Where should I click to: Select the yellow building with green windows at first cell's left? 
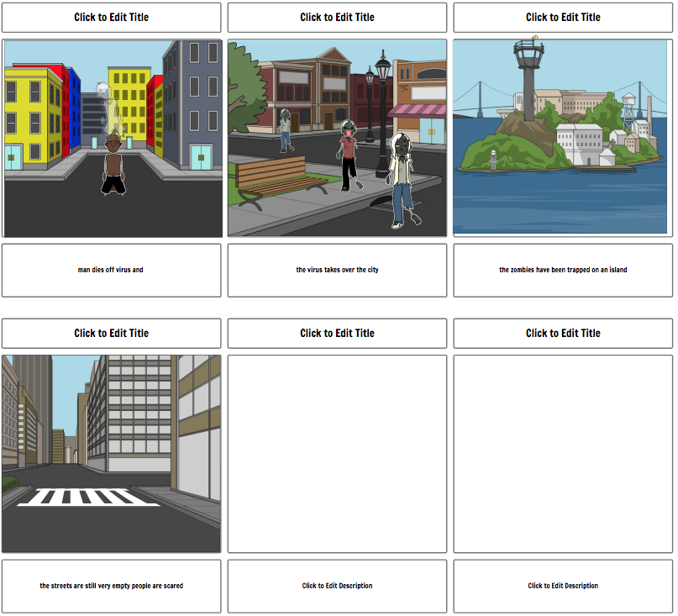33,118
